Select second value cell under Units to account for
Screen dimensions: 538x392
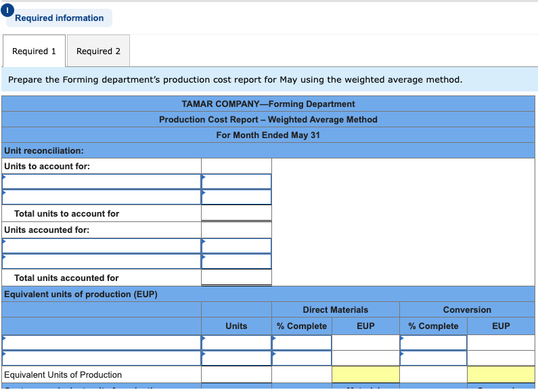(236, 197)
